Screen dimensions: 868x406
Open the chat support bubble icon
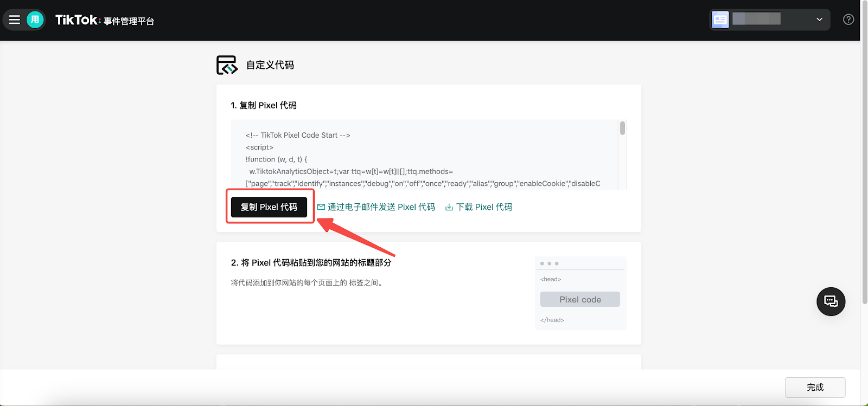coord(831,301)
